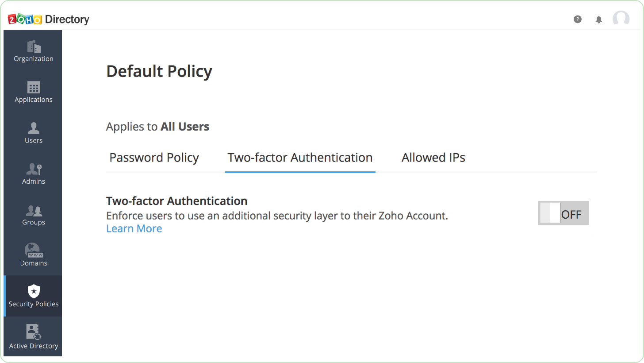Image resolution: width=644 pixels, height=363 pixels.
Task: Open the Applications grid icon
Action: pos(34,87)
